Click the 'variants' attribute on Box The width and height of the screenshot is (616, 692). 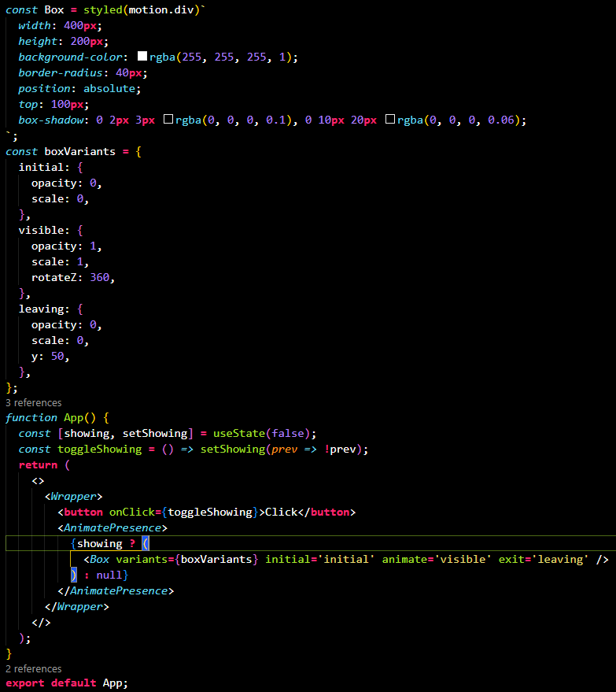click(142, 559)
